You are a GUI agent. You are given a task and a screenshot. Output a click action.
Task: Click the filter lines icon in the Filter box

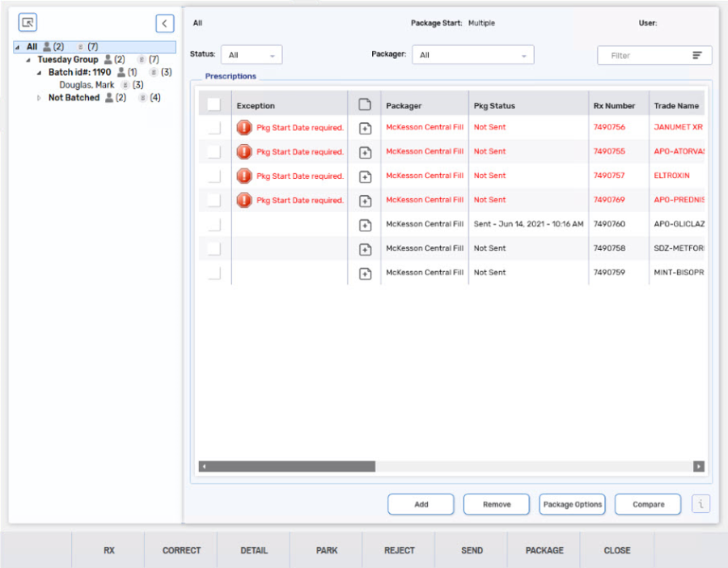tap(697, 56)
